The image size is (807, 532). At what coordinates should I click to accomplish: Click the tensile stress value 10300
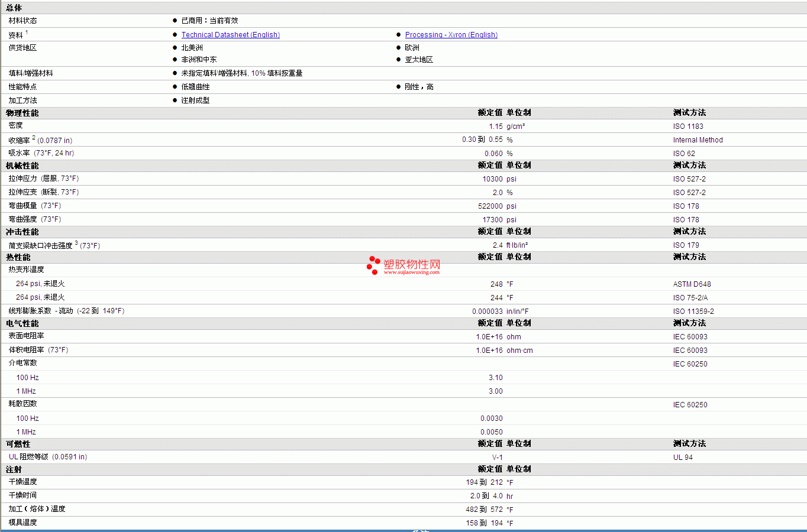[493, 179]
